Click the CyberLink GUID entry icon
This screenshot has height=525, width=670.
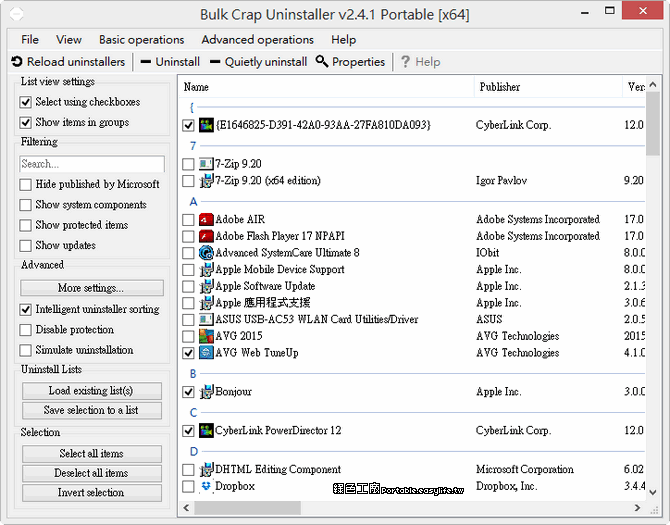click(x=206, y=125)
